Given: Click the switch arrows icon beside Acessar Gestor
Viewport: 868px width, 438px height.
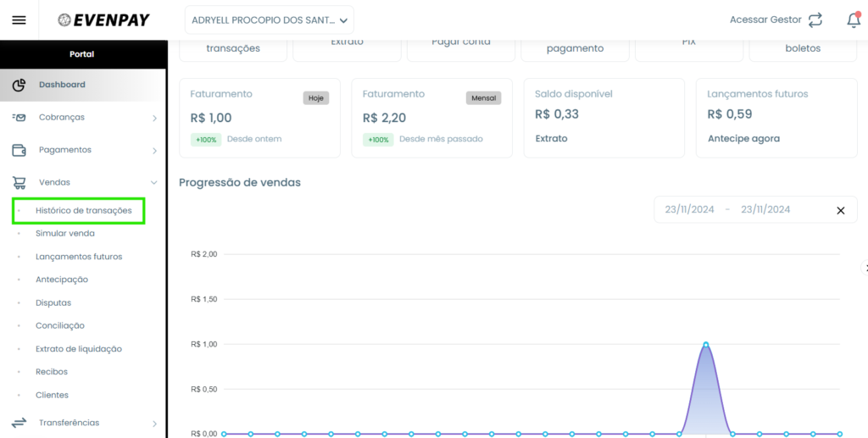Looking at the screenshot, I should coord(815,20).
